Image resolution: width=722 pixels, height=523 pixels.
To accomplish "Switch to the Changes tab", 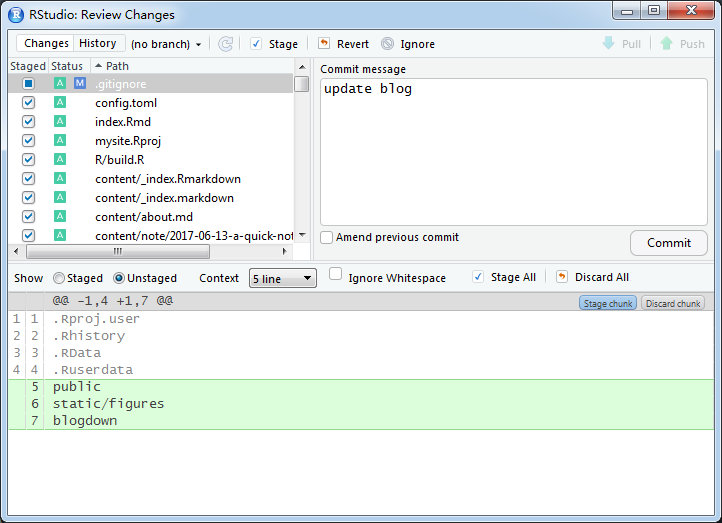I will pos(46,43).
